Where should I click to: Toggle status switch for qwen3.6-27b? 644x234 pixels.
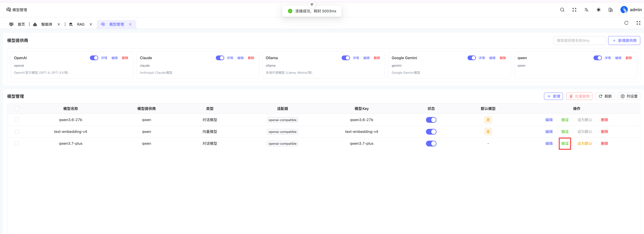[431, 120]
